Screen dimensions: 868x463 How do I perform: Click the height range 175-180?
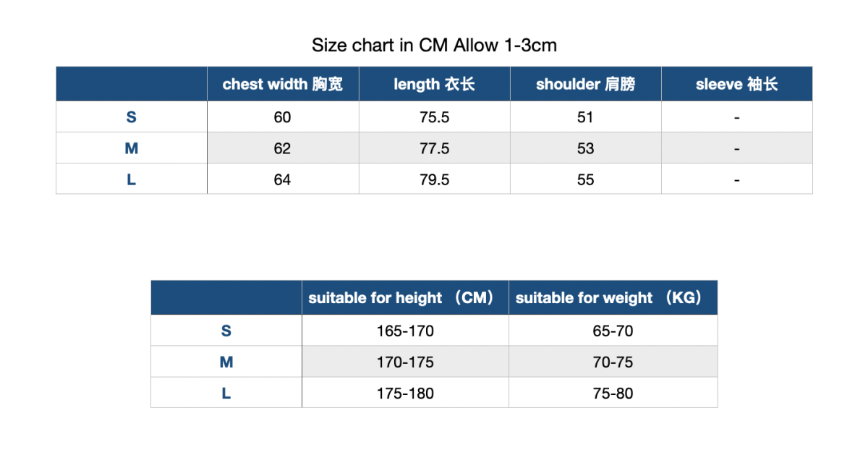(405, 394)
